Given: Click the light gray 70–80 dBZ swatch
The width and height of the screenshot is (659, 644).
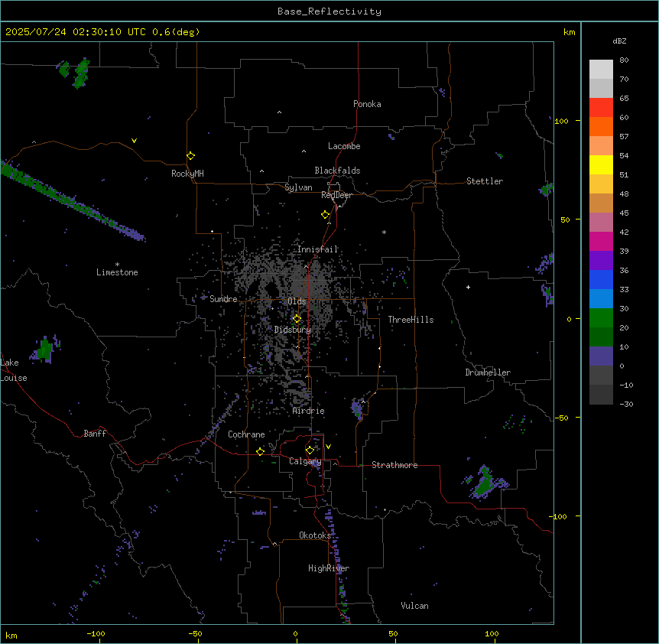Looking at the screenshot, I should pos(601,70).
